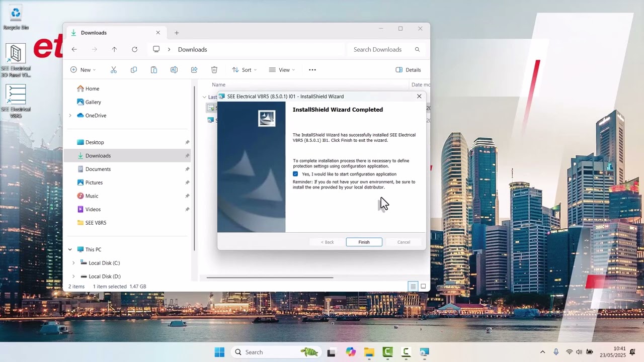Close the Downloads tab

[158, 33]
